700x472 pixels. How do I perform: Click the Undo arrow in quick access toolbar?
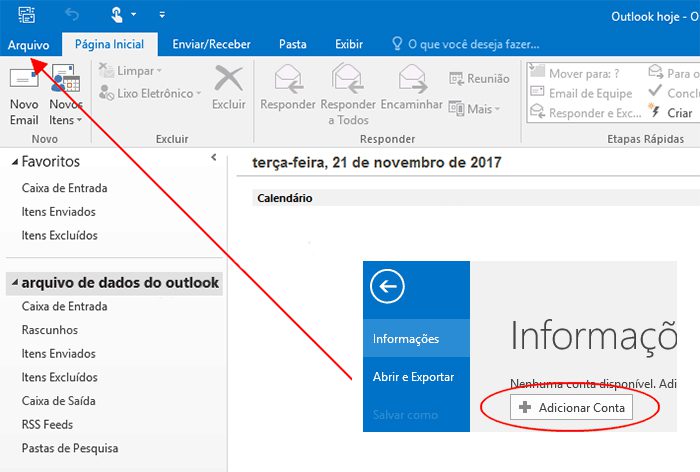[72, 15]
